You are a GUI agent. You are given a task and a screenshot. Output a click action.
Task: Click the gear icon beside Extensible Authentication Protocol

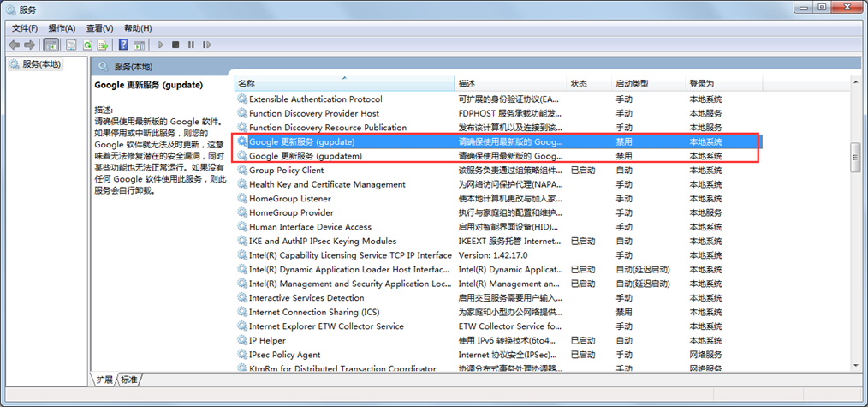click(x=242, y=99)
